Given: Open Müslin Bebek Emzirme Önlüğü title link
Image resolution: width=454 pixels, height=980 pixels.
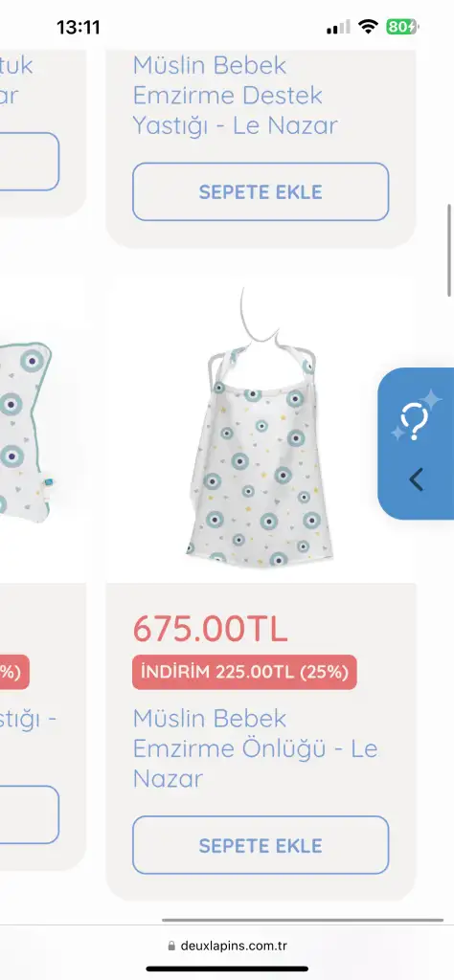Looking at the screenshot, I should 255,748.
